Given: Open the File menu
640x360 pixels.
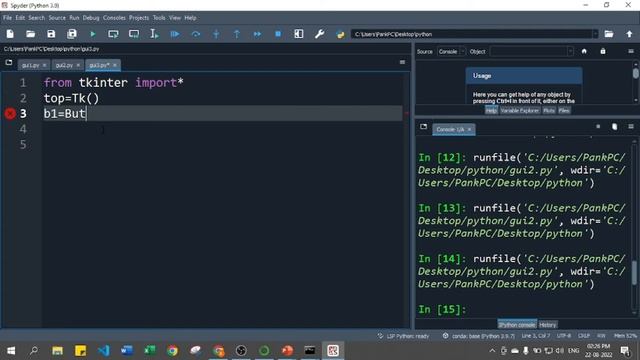Looking at the screenshot, I should [x=8, y=18].
